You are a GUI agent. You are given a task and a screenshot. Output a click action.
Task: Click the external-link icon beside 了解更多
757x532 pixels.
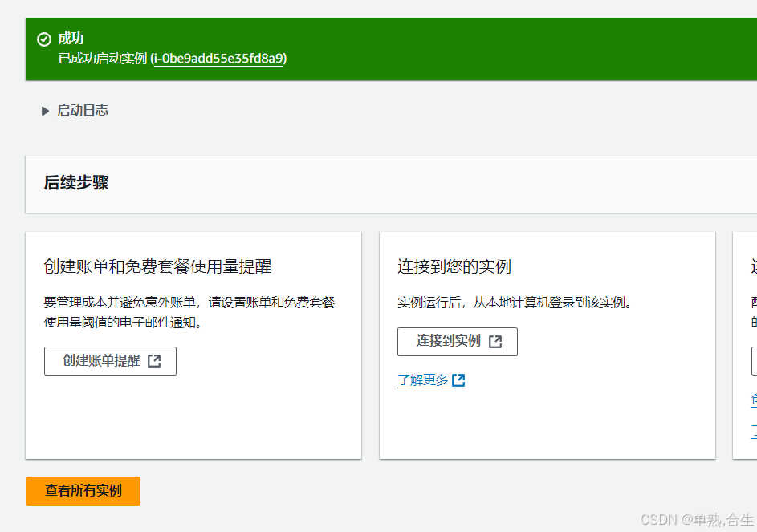pos(458,380)
